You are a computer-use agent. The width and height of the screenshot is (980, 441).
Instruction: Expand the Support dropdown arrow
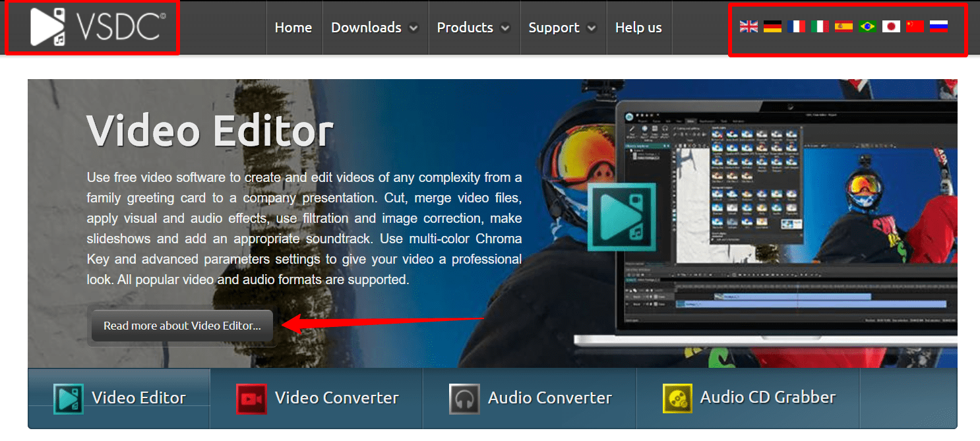pos(592,28)
